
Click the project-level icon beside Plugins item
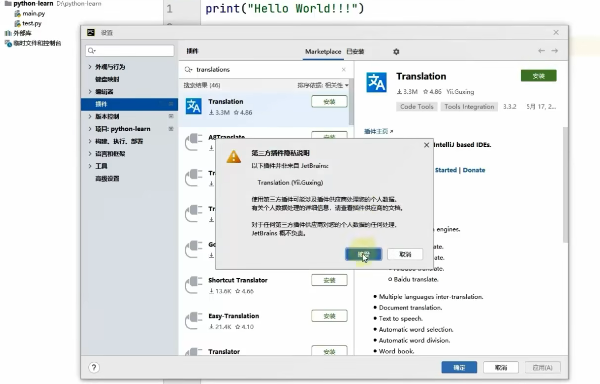point(171,104)
